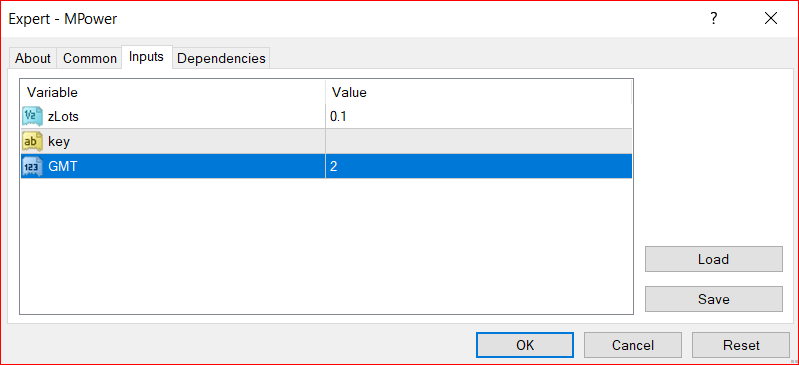Viewport: 799px width, 365px height.
Task: Select the GMT value 2 cell
Action: coord(479,166)
